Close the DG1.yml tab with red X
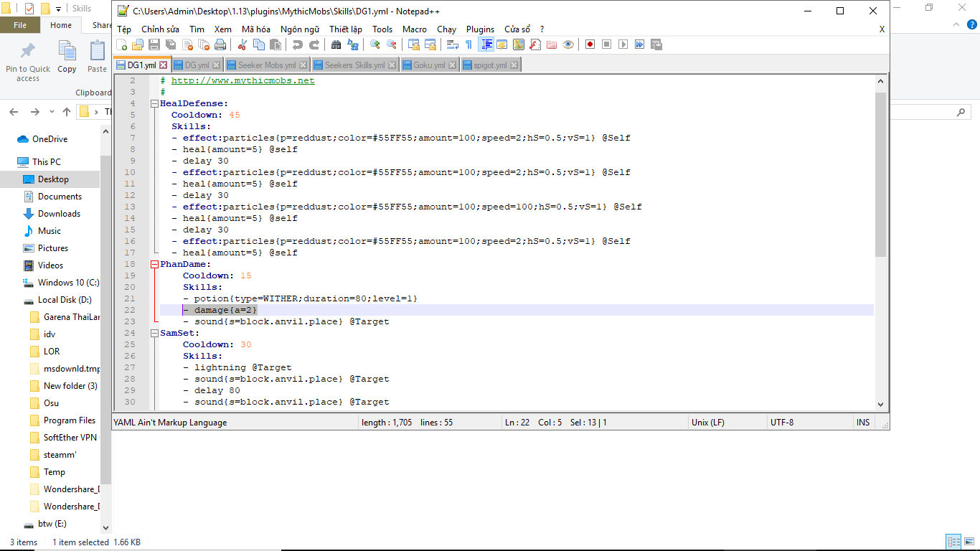 pyautogui.click(x=163, y=65)
